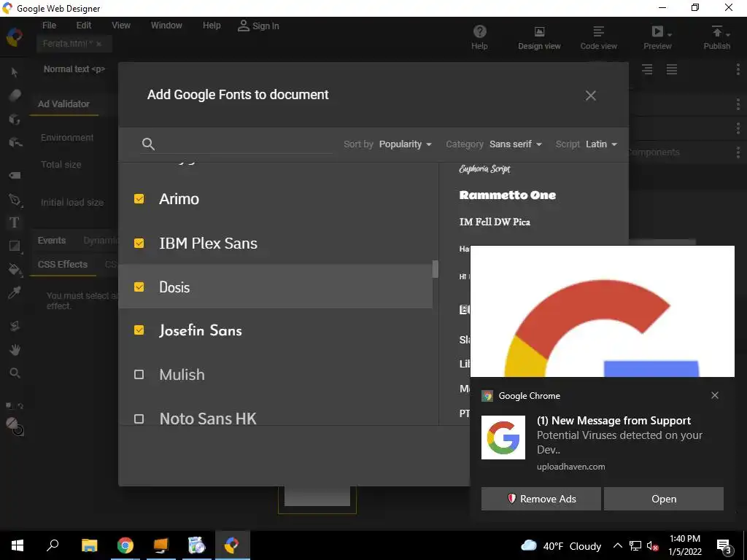Uncheck the IBM Plex Sans checkbox

coord(139,244)
